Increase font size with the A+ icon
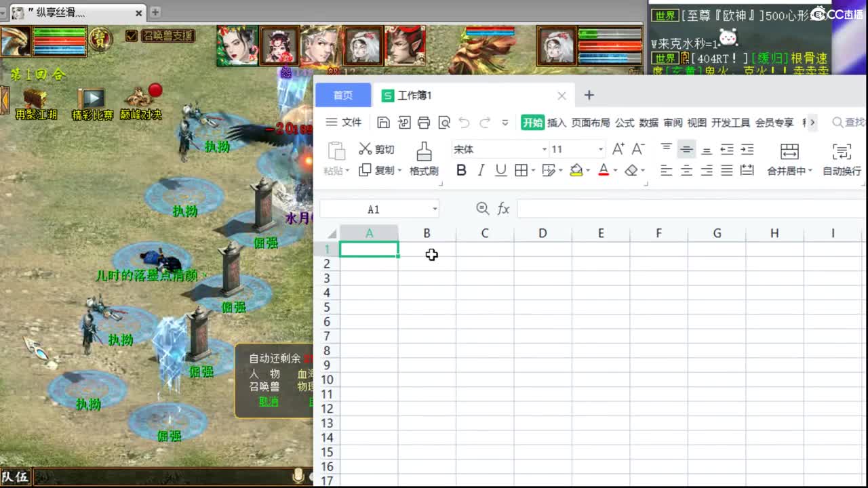This screenshot has width=868, height=488. click(618, 149)
